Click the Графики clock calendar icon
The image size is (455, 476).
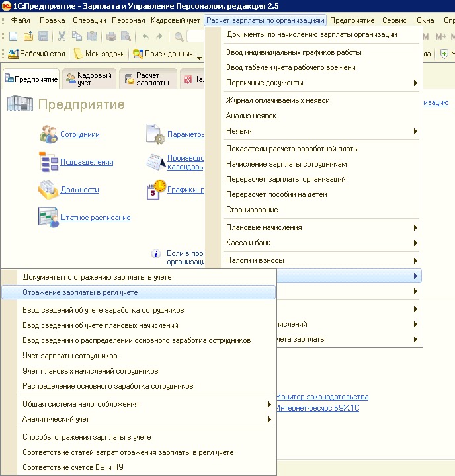(x=157, y=190)
